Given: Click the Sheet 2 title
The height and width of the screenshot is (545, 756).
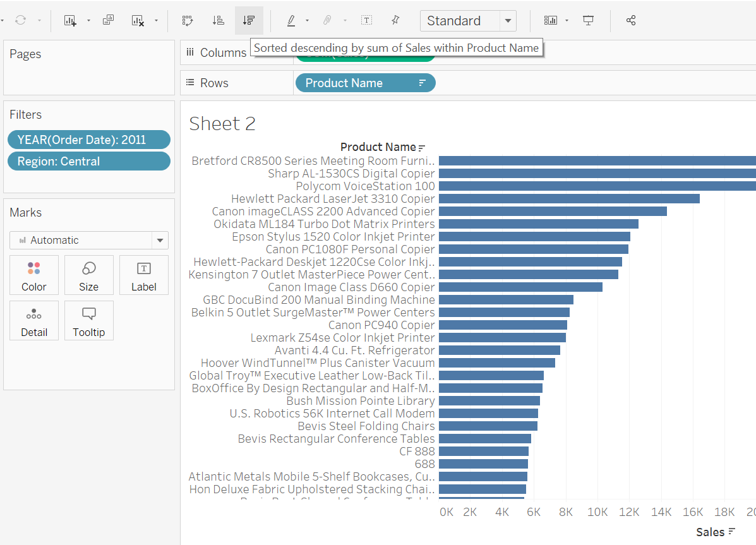Looking at the screenshot, I should (x=222, y=124).
